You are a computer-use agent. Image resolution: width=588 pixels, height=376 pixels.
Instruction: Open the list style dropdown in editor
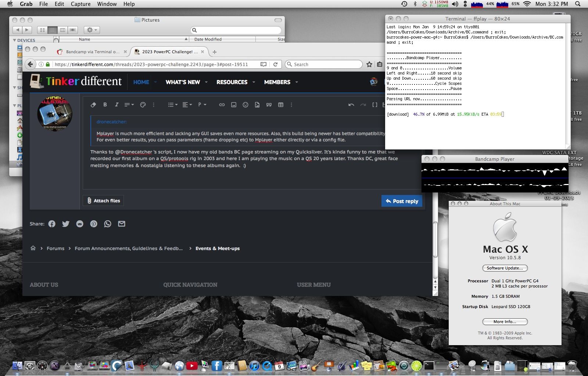(x=172, y=105)
